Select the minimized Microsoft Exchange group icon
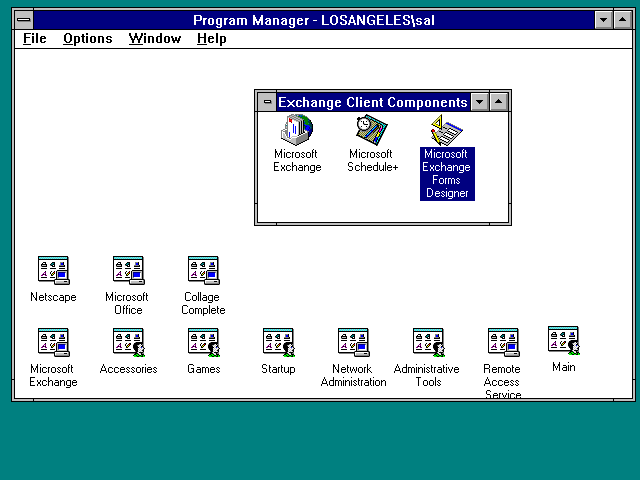This screenshot has height=480, width=640. pyautogui.click(x=53, y=342)
